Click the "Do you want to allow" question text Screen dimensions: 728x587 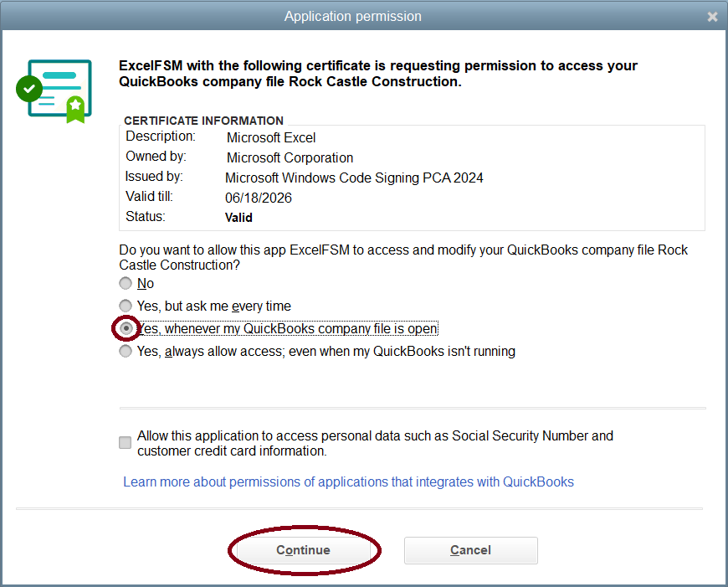tap(403, 257)
